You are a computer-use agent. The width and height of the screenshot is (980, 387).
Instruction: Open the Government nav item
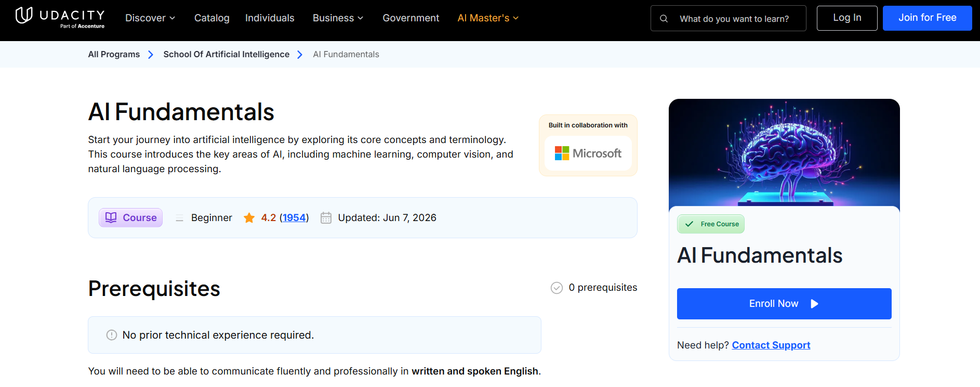[x=411, y=18]
